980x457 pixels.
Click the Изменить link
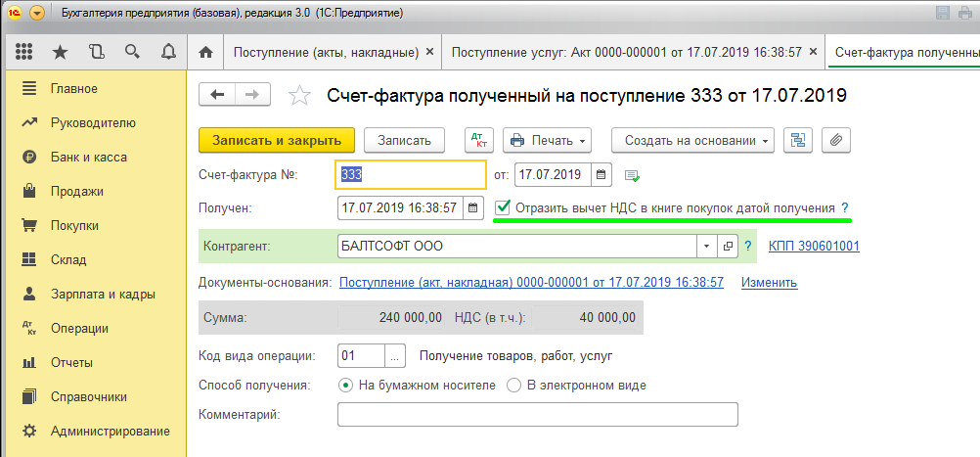770,283
